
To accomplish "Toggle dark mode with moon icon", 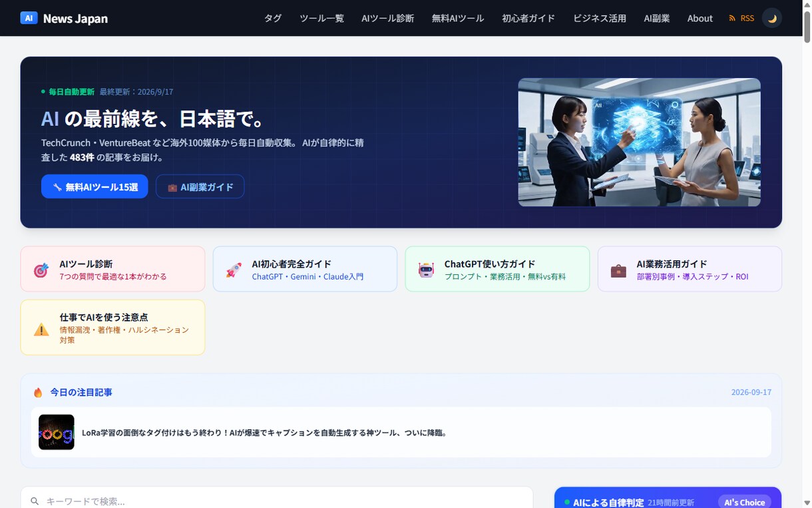I will (772, 18).
